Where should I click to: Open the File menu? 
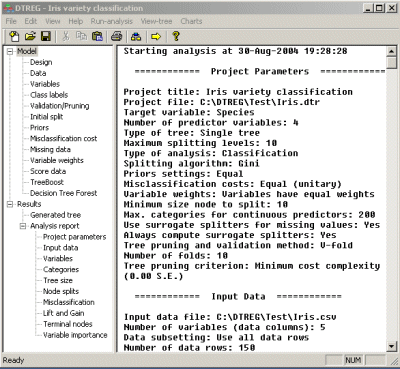pyautogui.click(x=11, y=21)
